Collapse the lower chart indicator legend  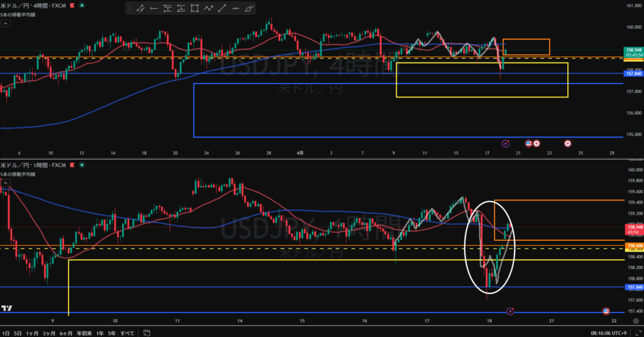tap(5, 184)
